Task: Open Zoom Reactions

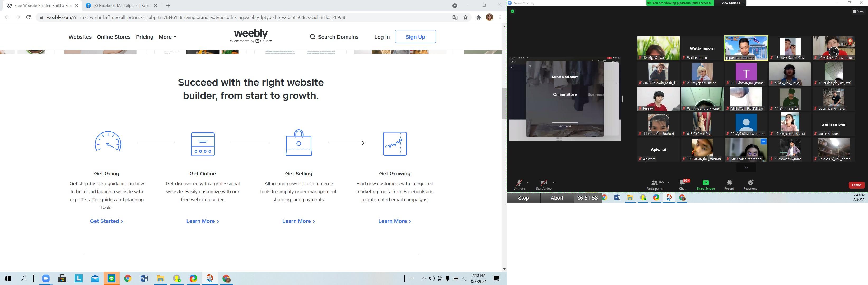Action: pos(750,185)
